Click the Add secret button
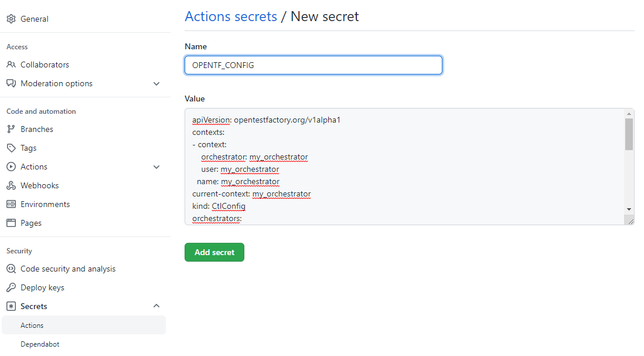The height and width of the screenshot is (356, 644). click(x=214, y=252)
